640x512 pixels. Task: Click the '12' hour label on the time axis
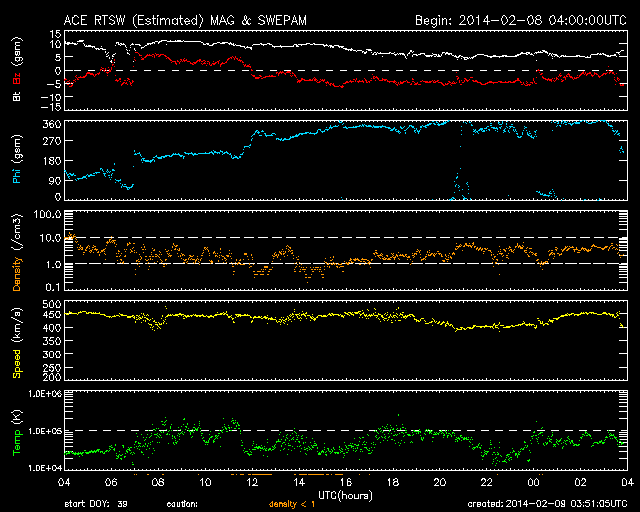(252, 483)
